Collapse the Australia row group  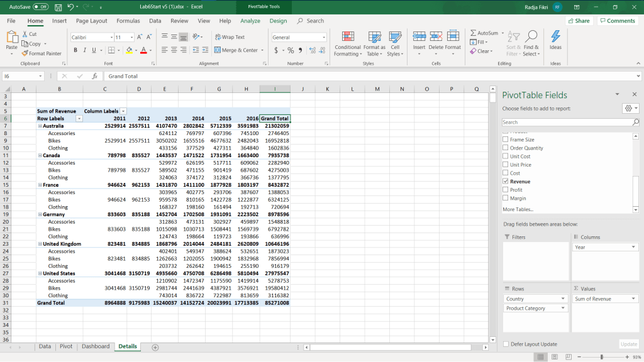[x=40, y=126]
